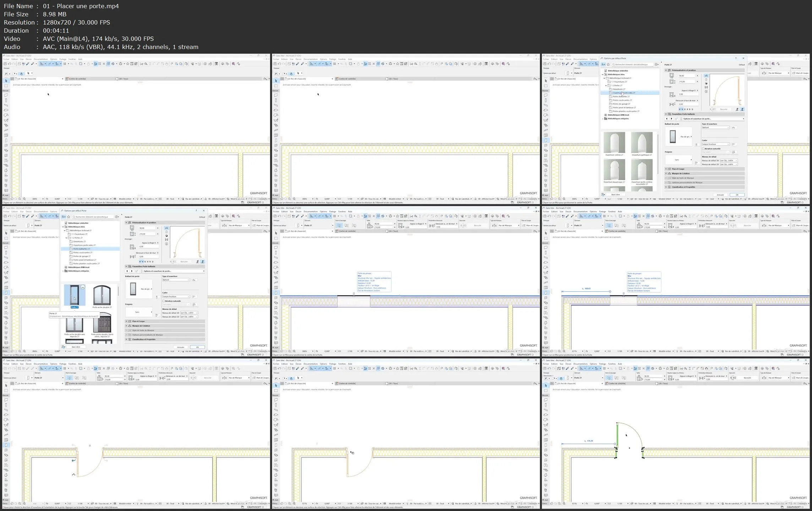Collapse 'Bibliothèques liées' in the arched-openings dialog tree
Viewport: 812px width, 511px height.
603,75
